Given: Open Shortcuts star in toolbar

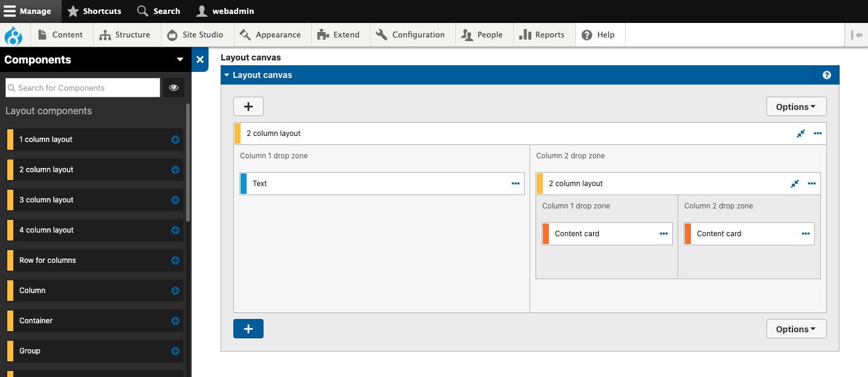Looking at the screenshot, I should tap(94, 11).
